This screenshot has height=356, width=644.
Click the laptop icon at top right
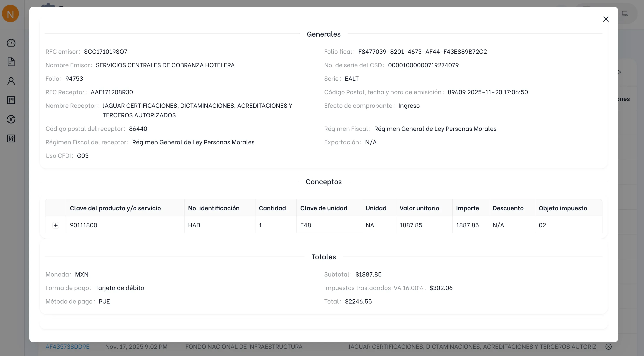tap(624, 13)
